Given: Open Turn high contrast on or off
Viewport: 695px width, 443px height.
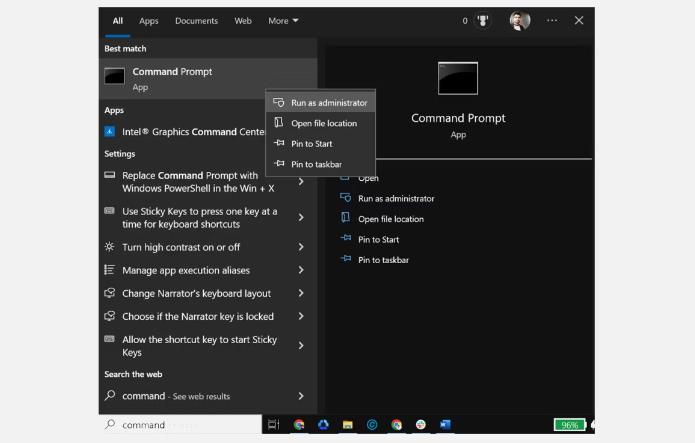Looking at the screenshot, I should (x=181, y=247).
